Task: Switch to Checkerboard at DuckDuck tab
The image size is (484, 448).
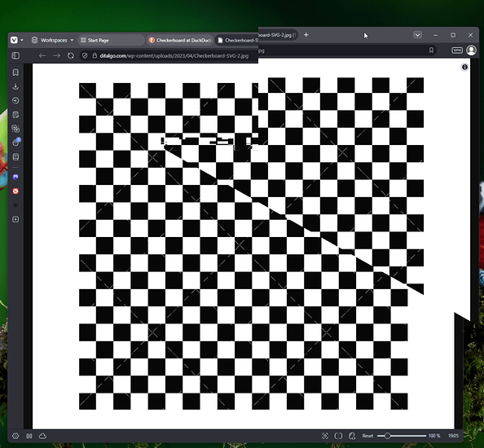Action: (x=179, y=40)
